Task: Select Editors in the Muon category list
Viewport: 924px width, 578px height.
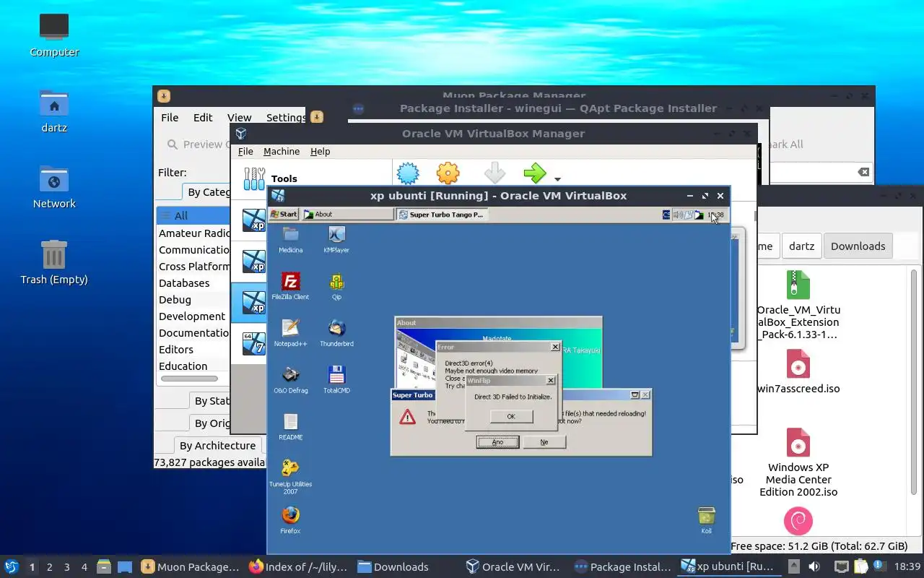Action: click(193, 350)
